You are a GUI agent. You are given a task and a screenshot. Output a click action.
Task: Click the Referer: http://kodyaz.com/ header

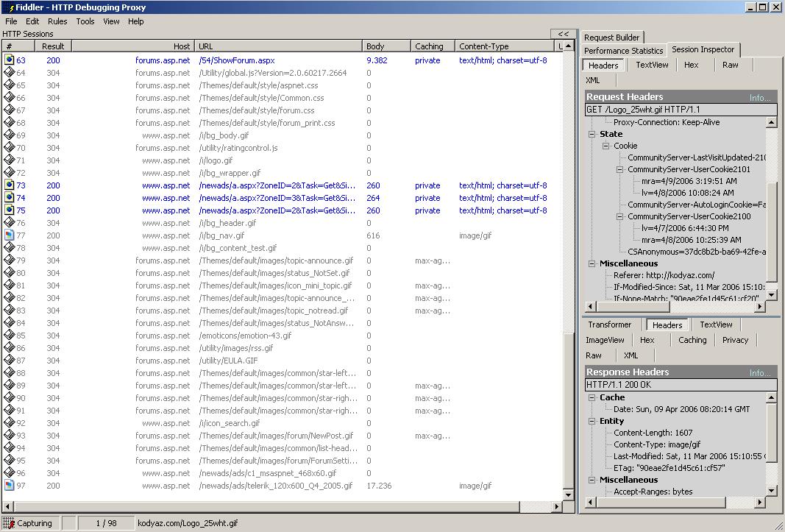click(664, 275)
